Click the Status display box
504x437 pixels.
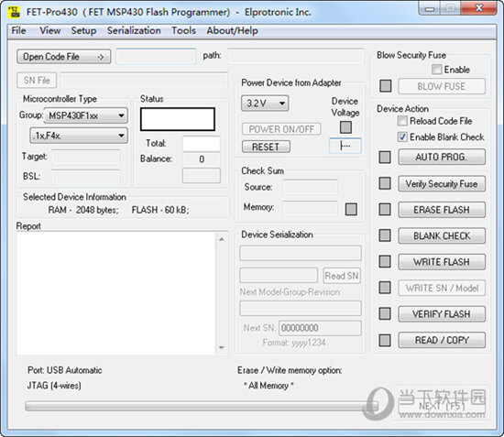pyautogui.click(x=178, y=119)
